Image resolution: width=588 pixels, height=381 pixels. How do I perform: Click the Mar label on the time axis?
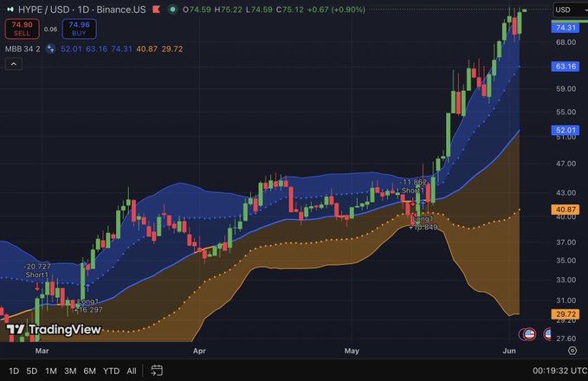42,351
